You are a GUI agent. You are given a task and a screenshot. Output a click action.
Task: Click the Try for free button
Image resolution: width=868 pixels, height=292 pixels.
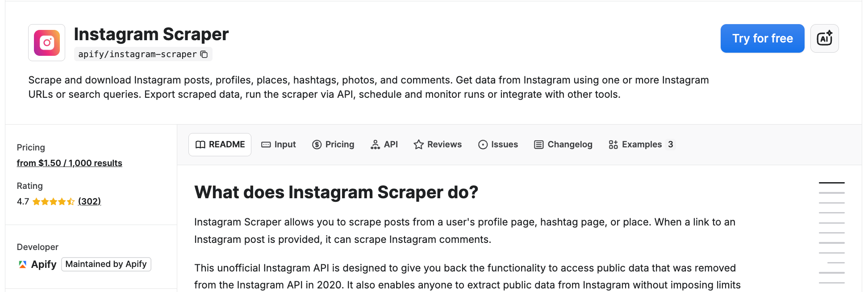762,38
